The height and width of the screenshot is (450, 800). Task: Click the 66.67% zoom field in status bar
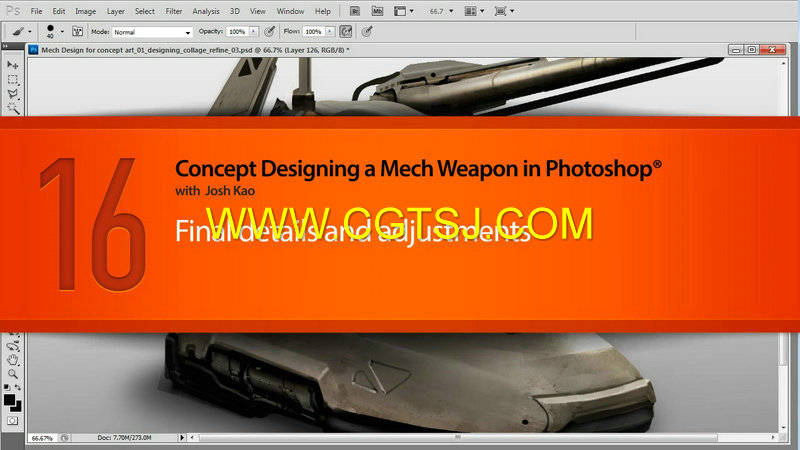coord(42,438)
